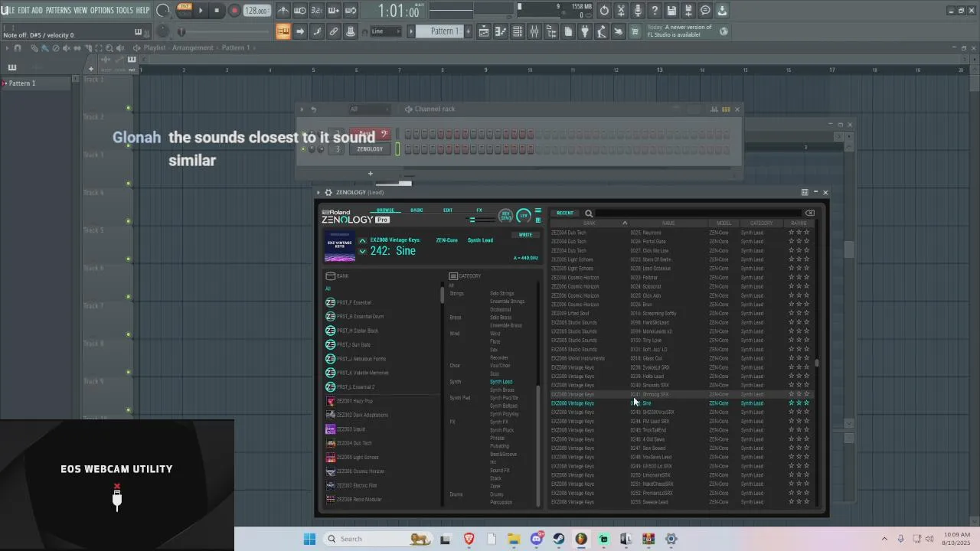Save project with the floppy disk icon
980x551 pixels.
tap(671, 11)
